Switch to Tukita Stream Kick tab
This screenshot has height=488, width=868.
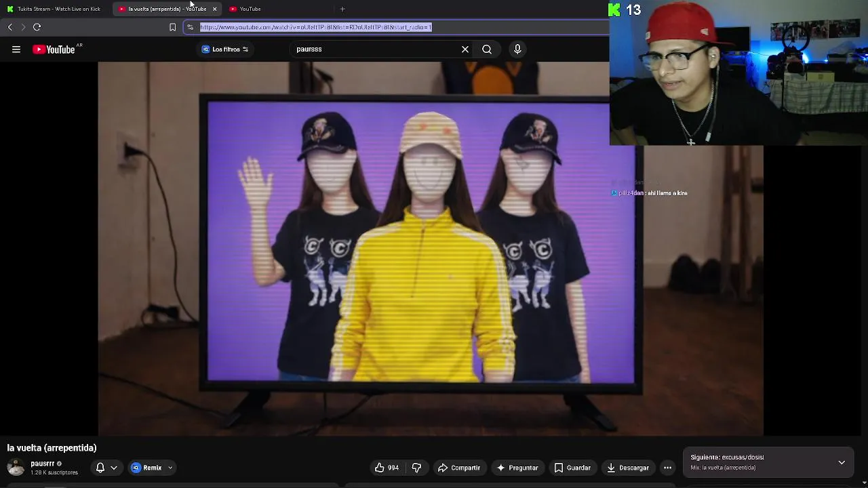pyautogui.click(x=54, y=9)
